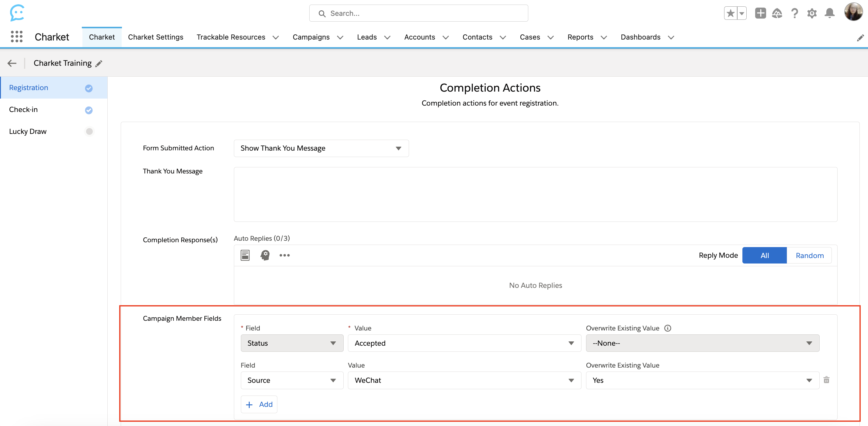Open the Source field dropdown
868x426 pixels.
click(x=292, y=380)
